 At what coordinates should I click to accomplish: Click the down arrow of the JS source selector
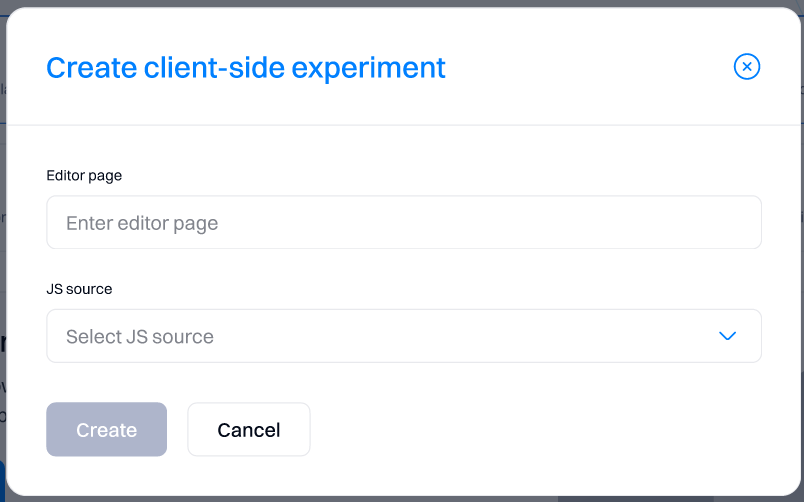728,336
